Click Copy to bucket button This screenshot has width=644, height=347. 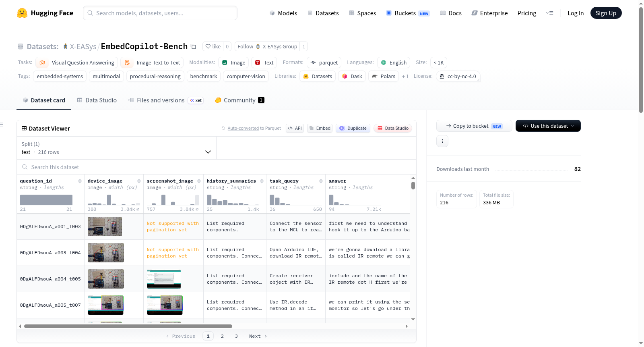pos(474,126)
